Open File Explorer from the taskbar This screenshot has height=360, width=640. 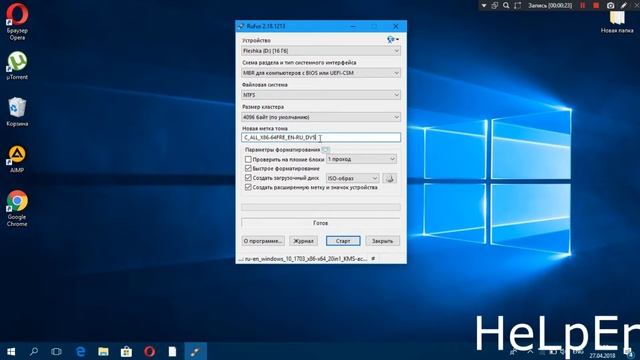(x=103, y=351)
